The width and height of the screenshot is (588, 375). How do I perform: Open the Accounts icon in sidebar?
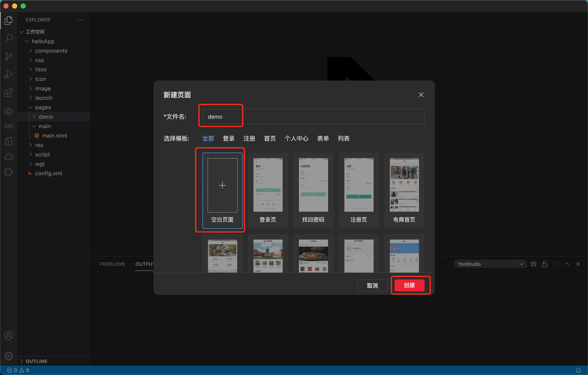coord(9,336)
